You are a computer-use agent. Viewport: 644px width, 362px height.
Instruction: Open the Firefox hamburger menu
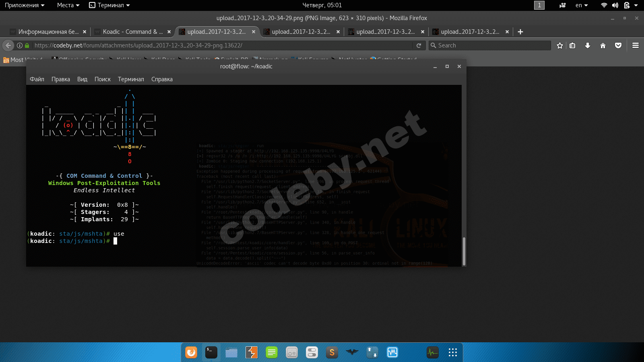[636, 45]
